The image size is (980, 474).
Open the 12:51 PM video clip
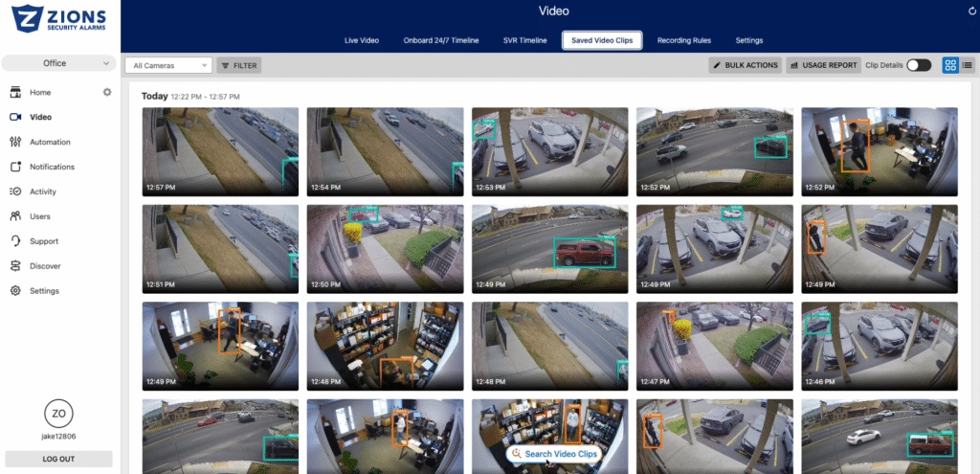click(x=220, y=249)
